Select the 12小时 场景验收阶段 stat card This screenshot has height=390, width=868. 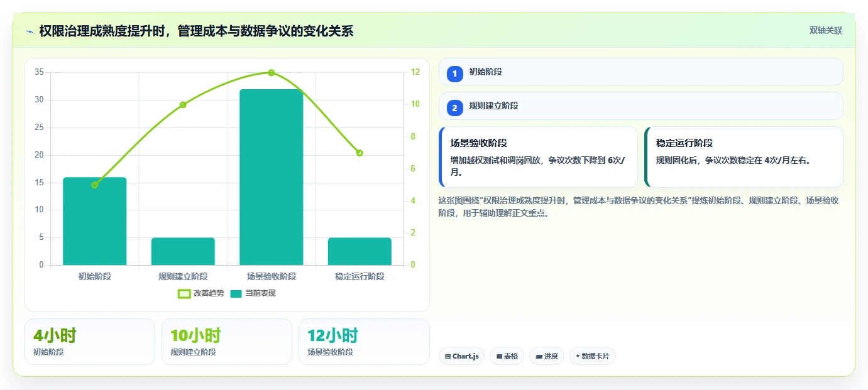364,342
